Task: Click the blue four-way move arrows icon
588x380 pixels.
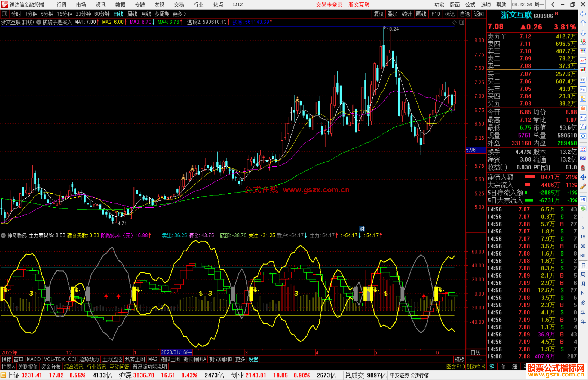Action: pos(583,177)
